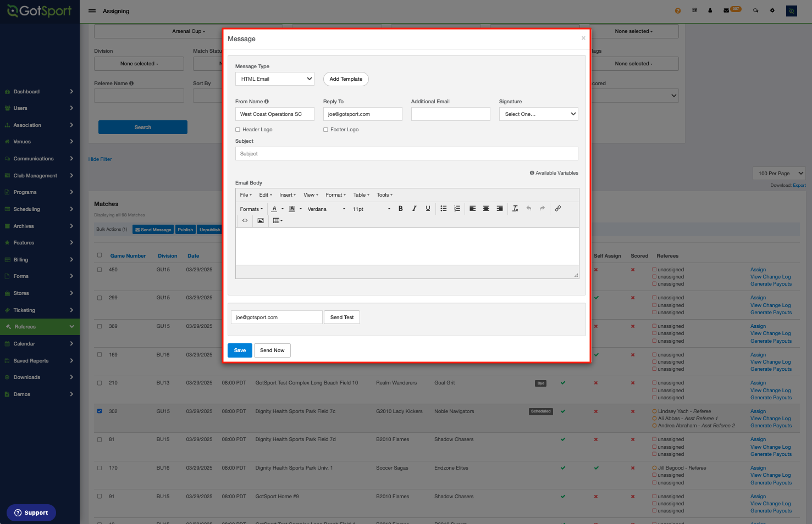Clear formatting with the Tx icon
The height and width of the screenshot is (524, 812).
coord(515,209)
